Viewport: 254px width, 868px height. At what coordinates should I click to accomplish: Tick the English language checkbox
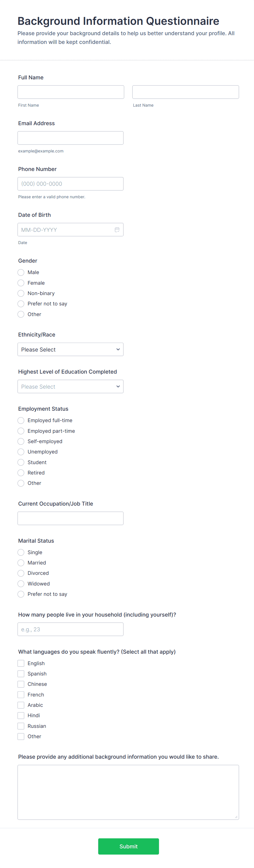[21, 663]
